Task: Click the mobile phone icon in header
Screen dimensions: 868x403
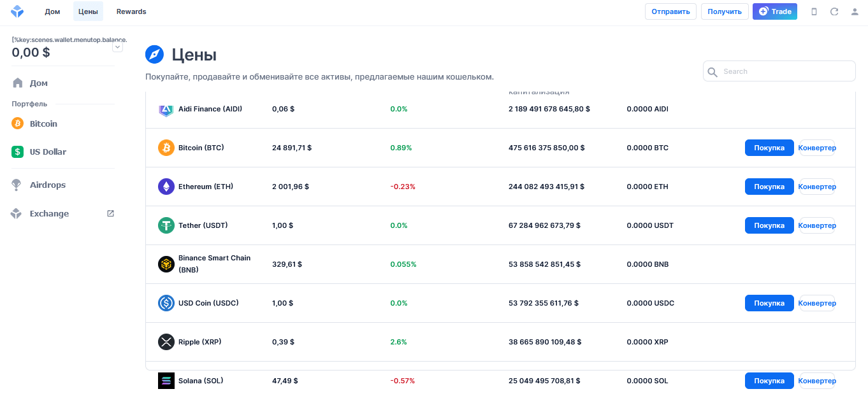Action: coord(814,11)
